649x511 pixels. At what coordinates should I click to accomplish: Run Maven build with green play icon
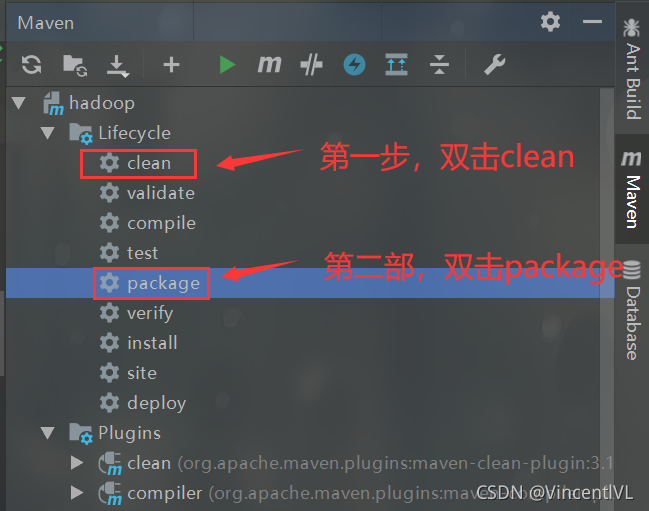tap(227, 65)
